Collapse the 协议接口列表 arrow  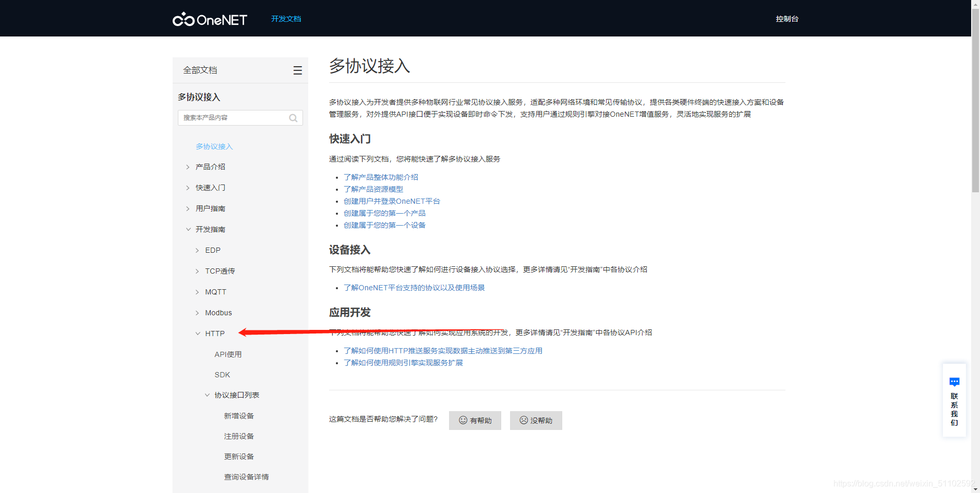pos(207,395)
